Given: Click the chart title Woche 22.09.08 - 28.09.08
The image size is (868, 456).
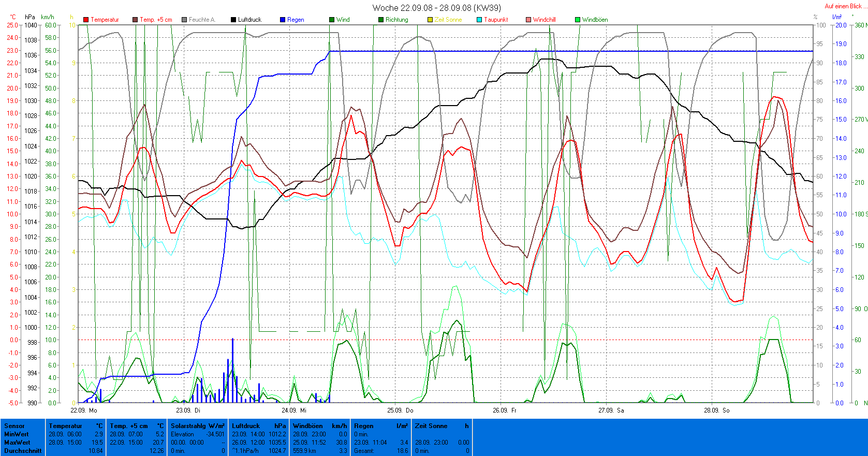Looking at the screenshot, I should point(436,8).
